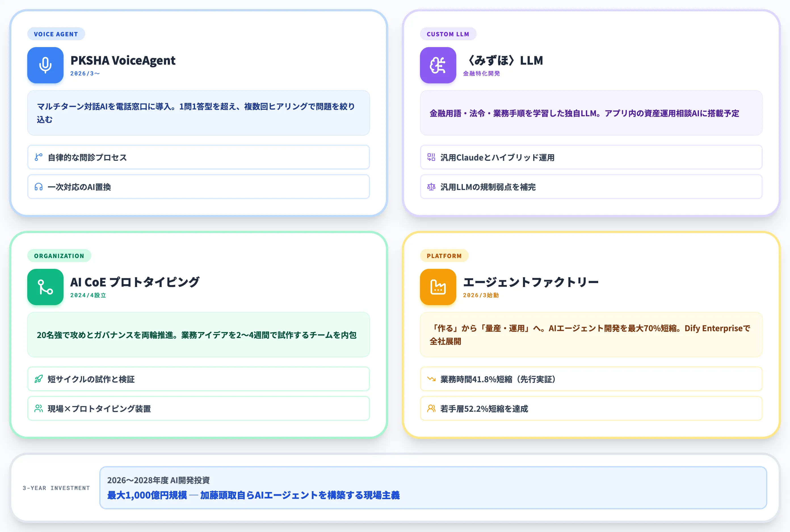Screen dimensions: 790x532
Task: Open the 若手層52.2%短縮を達成 row
Action: (x=591, y=408)
